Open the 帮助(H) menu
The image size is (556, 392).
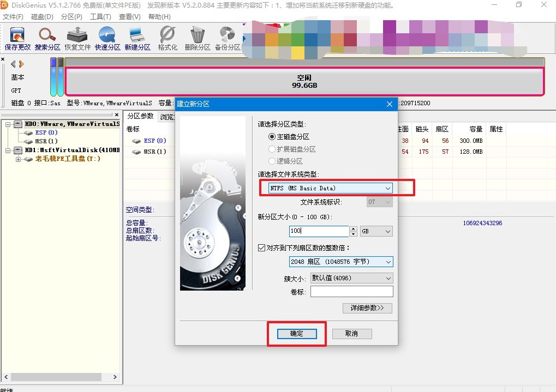tap(159, 17)
